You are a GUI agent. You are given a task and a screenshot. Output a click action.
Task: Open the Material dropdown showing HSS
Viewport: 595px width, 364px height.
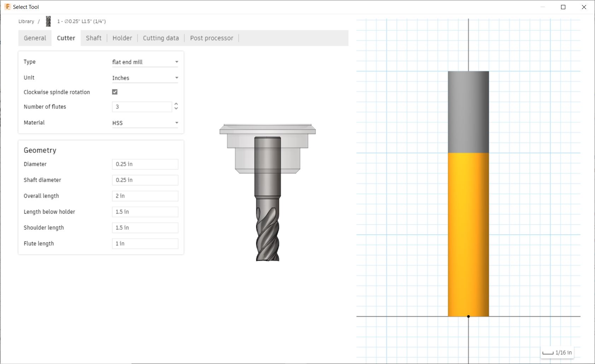coord(145,123)
